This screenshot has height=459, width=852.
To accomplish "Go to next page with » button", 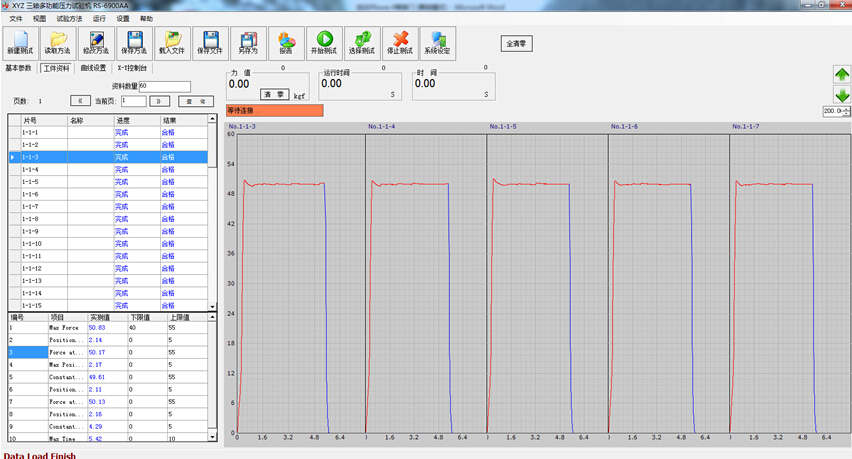I will pyautogui.click(x=159, y=101).
